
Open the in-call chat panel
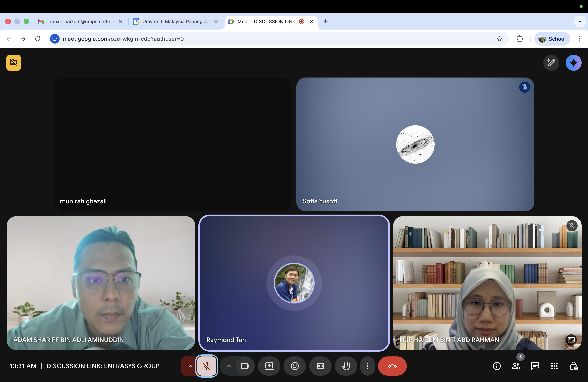click(x=535, y=366)
